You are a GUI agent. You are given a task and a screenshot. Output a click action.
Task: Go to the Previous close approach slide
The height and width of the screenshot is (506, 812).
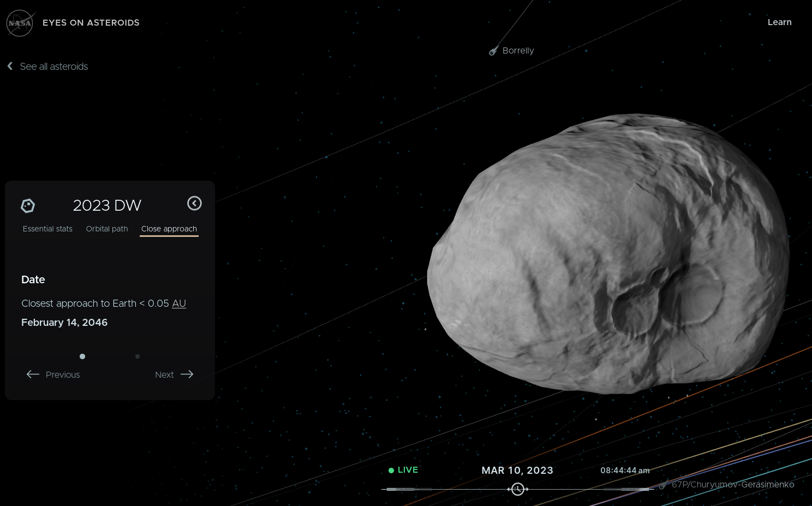[x=53, y=374]
